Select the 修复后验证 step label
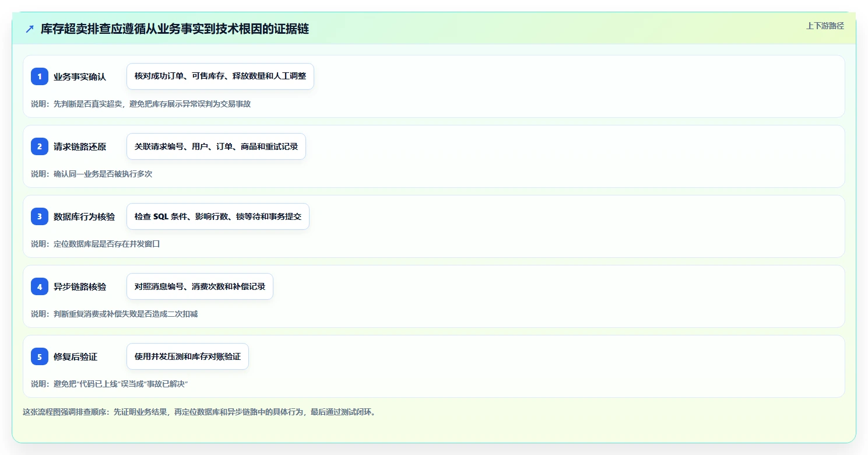The height and width of the screenshot is (455, 868). (x=76, y=356)
